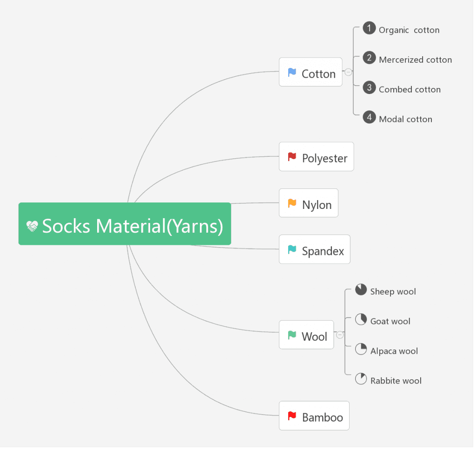Click the teal flag beside Spandex

click(292, 250)
